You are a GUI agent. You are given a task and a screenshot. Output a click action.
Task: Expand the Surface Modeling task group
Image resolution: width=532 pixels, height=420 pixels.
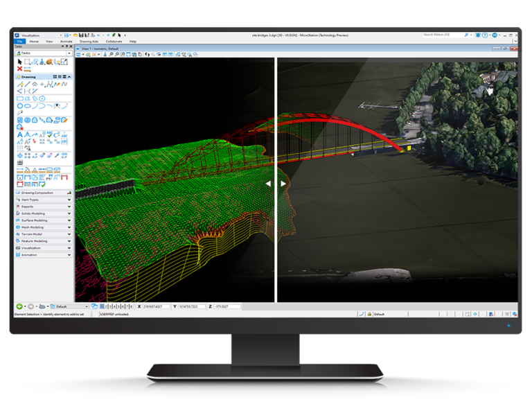(69, 220)
